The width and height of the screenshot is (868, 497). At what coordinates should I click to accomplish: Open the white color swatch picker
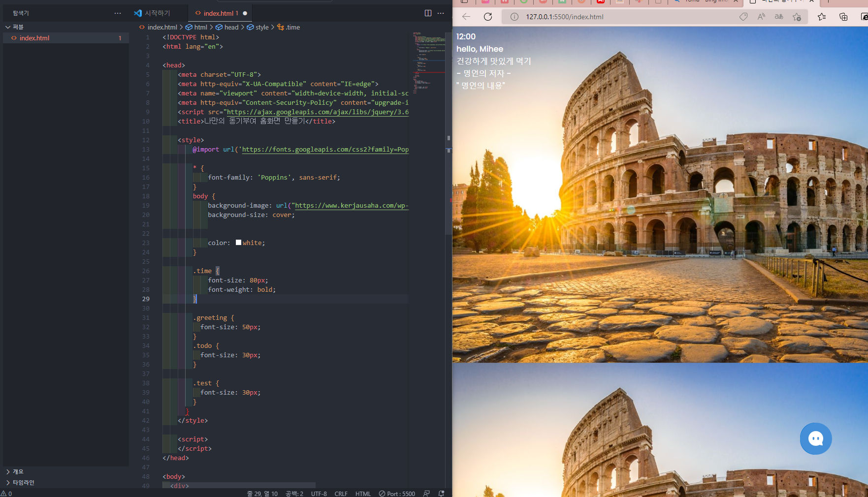[238, 243]
